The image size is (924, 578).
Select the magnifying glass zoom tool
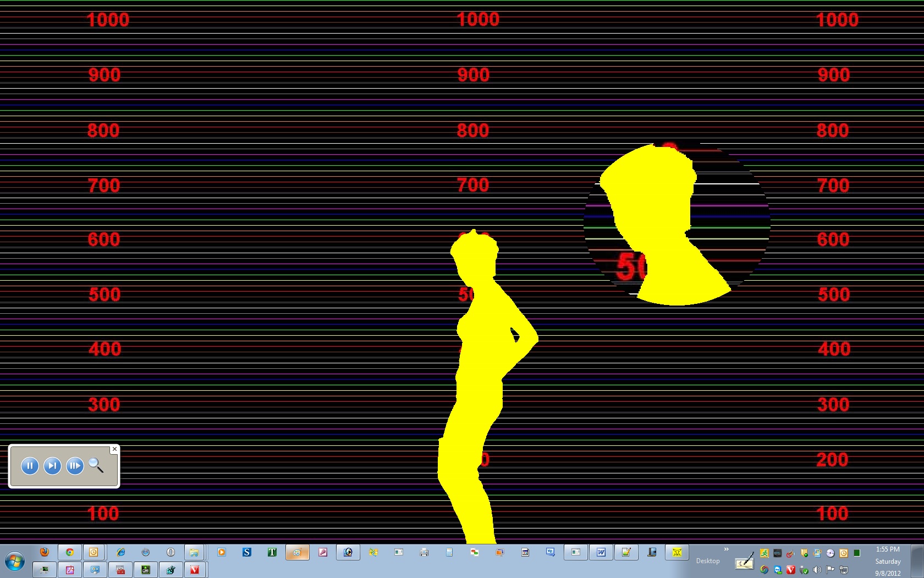(x=96, y=466)
